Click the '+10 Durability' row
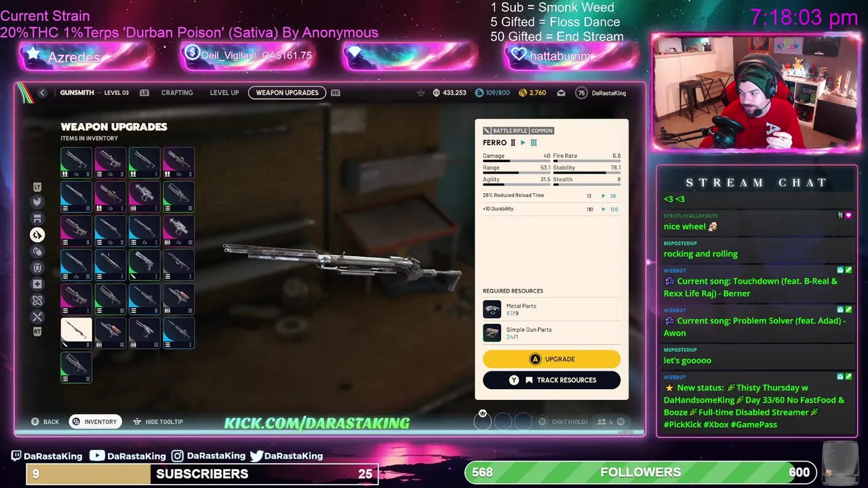 click(551, 209)
